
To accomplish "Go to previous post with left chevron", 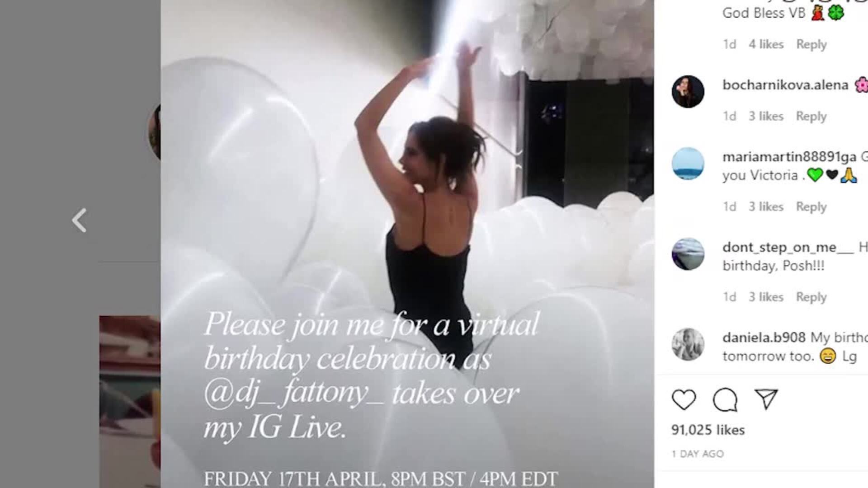I will click(79, 221).
